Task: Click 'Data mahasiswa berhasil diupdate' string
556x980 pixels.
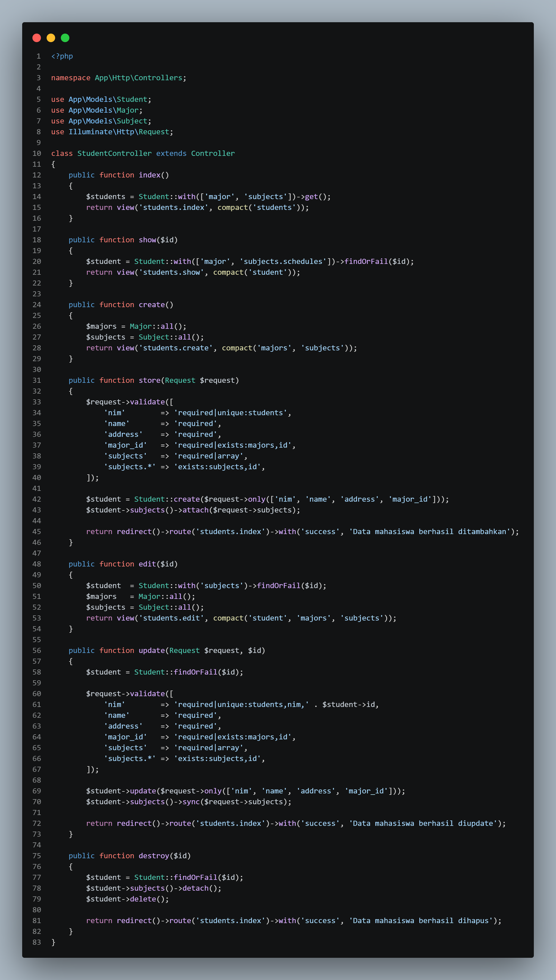Action: click(x=423, y=824)
